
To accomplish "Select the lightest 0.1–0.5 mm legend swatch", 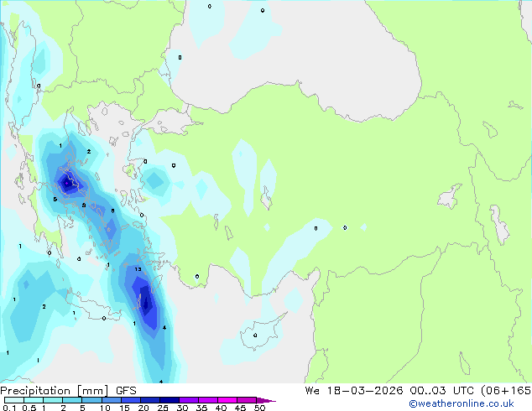I will coord(14,400).
